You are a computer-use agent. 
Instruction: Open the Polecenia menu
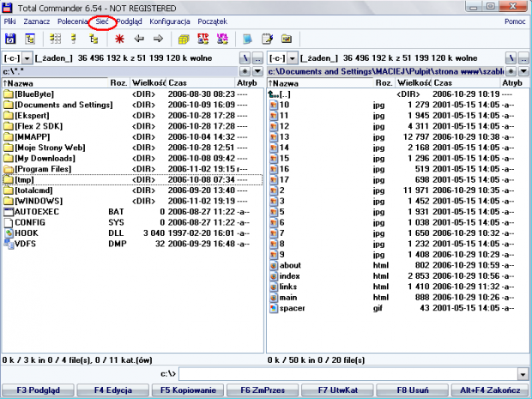pyautogui.click(x=74, y=20)
